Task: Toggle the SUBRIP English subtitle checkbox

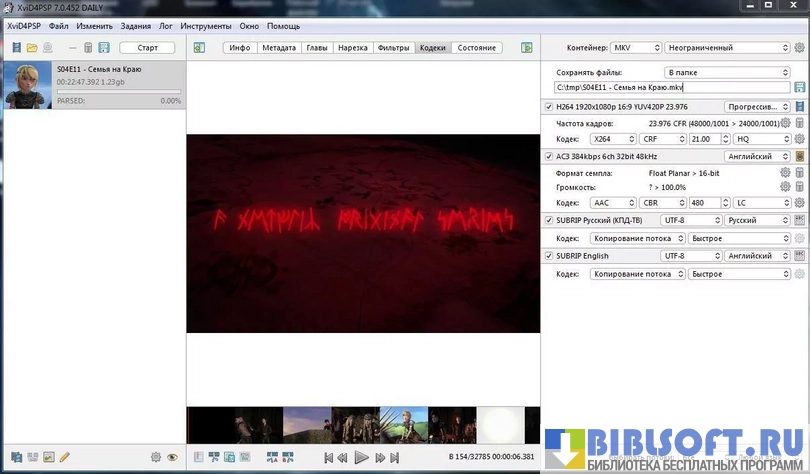Action: (x=548, y=256)
